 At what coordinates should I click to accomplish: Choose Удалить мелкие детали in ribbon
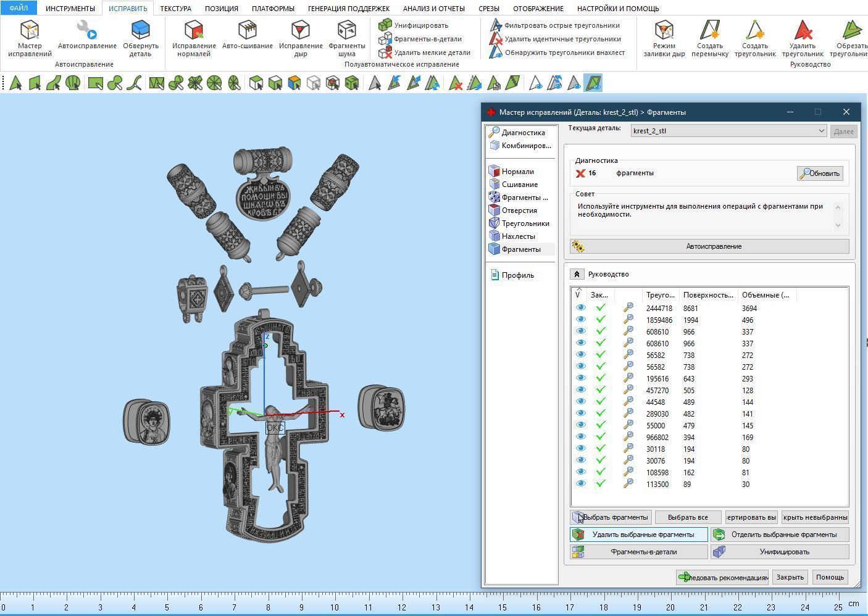(425, 52)
